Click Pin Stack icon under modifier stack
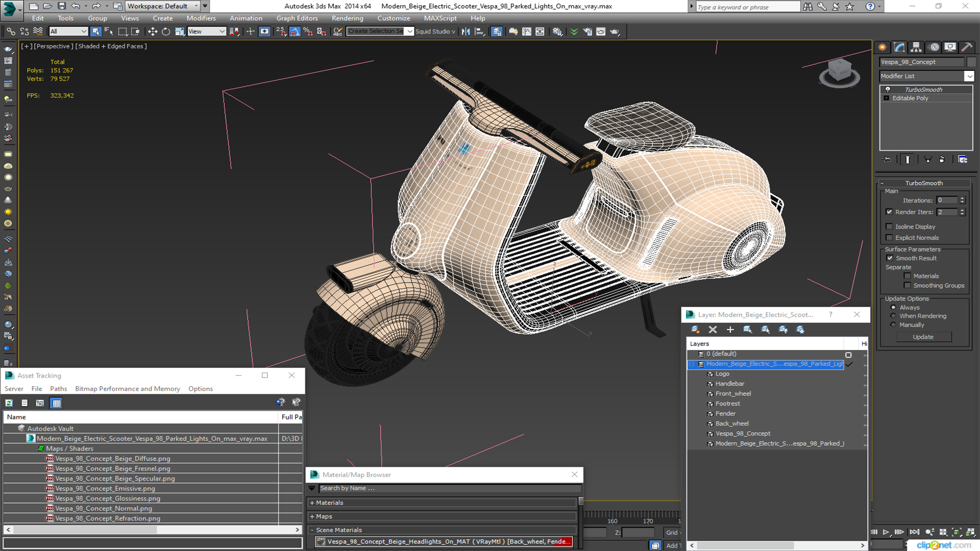Viewport: 980px width, 551px height. coord(887,160)
